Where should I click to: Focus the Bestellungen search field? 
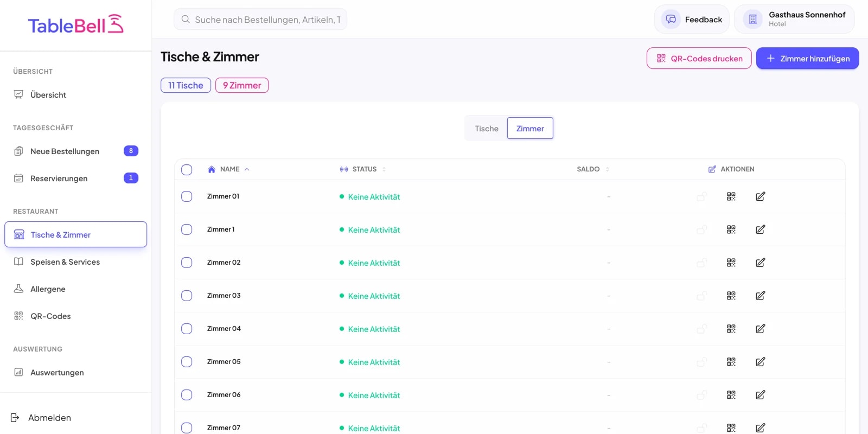point(260,20)
